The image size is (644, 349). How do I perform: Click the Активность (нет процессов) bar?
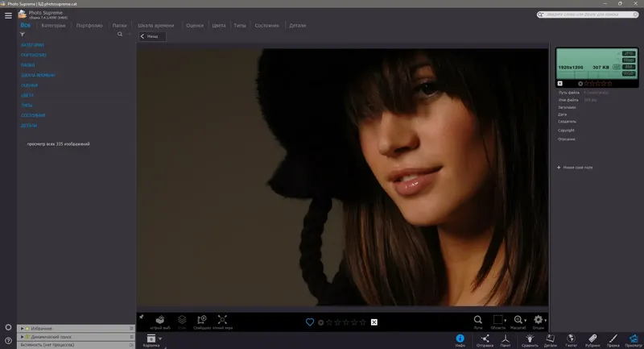pos(76,345)
